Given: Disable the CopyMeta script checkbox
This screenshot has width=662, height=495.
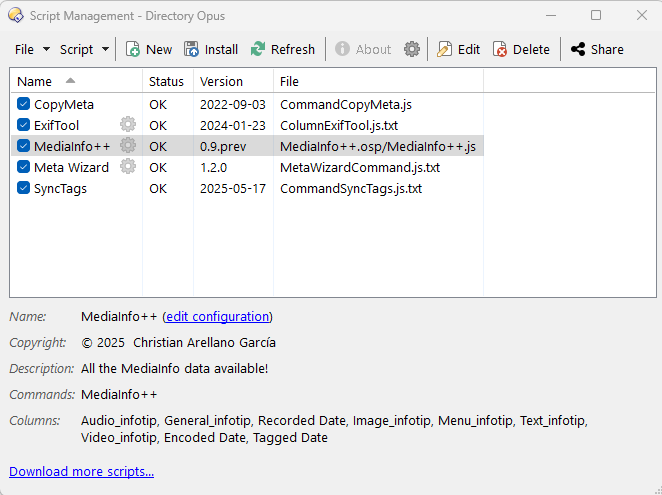Looking at the screenshot, I should pos(24,104).
